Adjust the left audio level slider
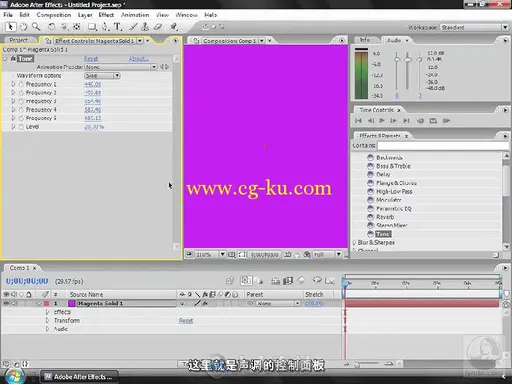 click(397, 59)
